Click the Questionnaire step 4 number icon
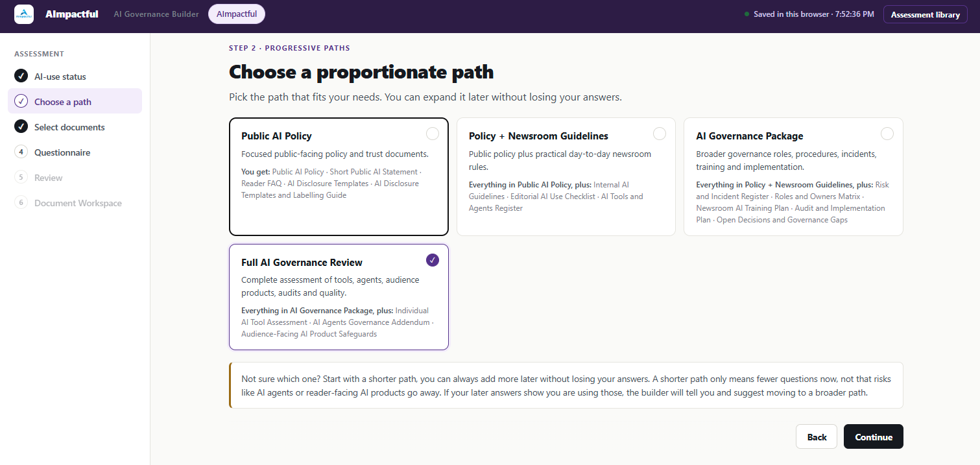Image resolution: width=980 pixels, height=465 pixels. tap(21, 152)
